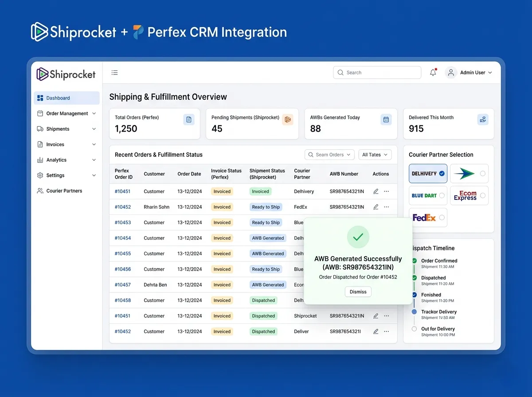Select Blue Dart as courier partner

[427, 195]
